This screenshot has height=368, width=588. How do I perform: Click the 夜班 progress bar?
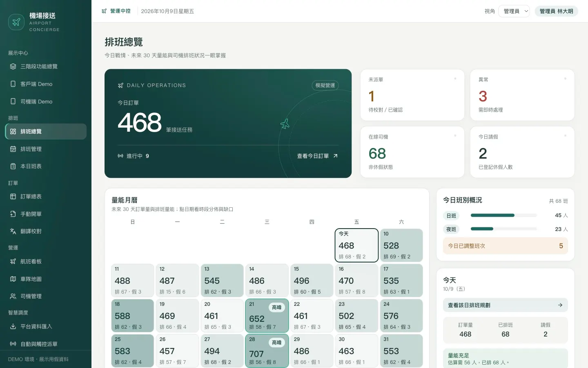click(504, 229)
